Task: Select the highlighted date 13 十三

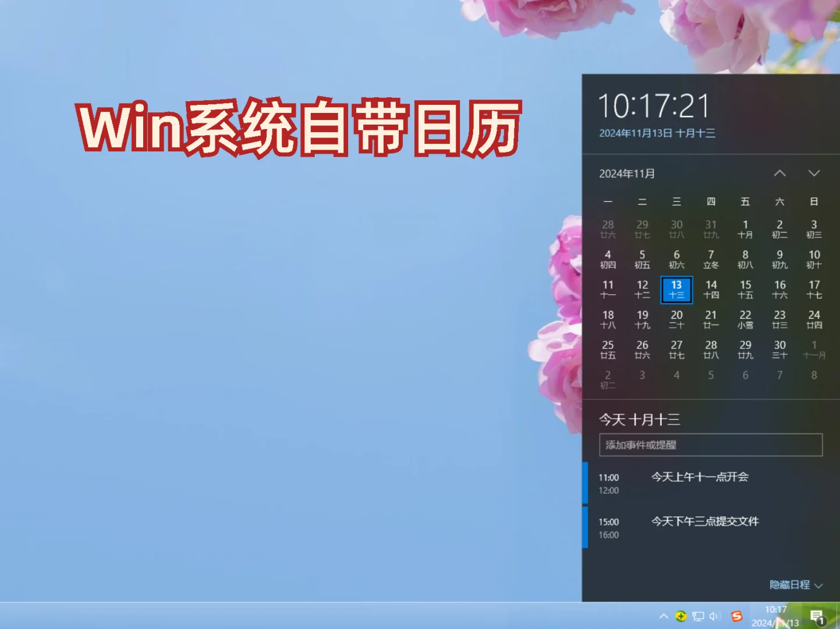Action: pyautogui.click(x=676, y=289)
